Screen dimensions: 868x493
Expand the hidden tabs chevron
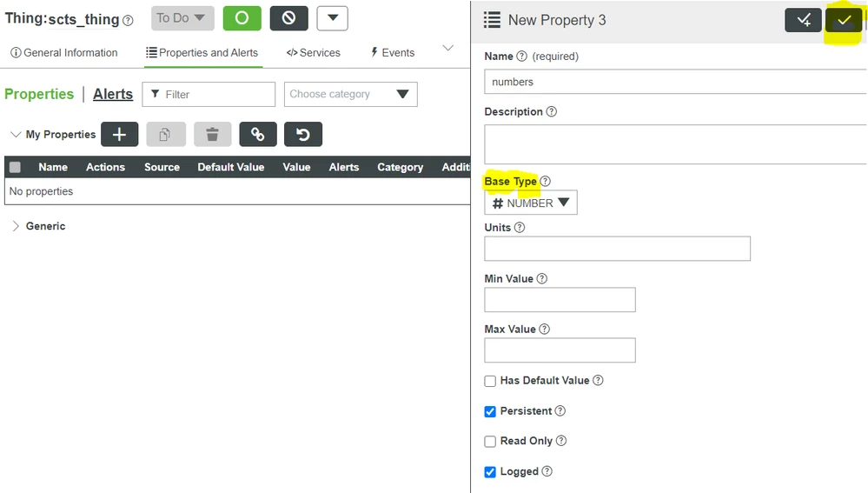pyautogui.click(x=448, y=48)
